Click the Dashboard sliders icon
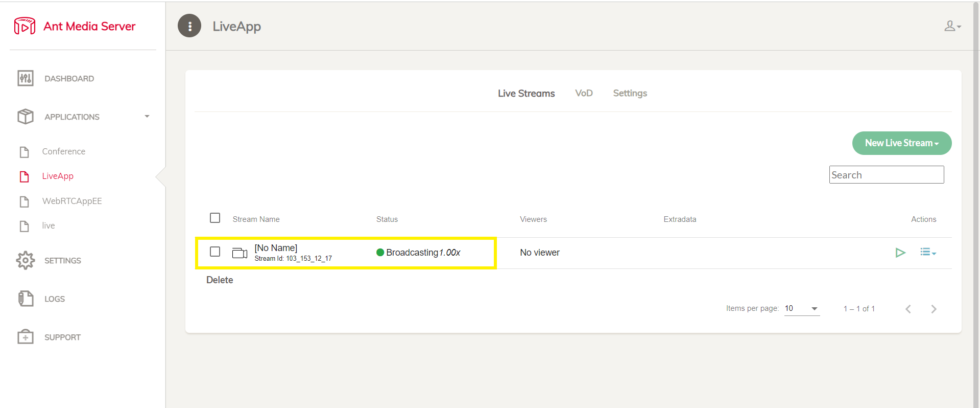This screenshot has height=408, width=980. click(x=26, y=78)
